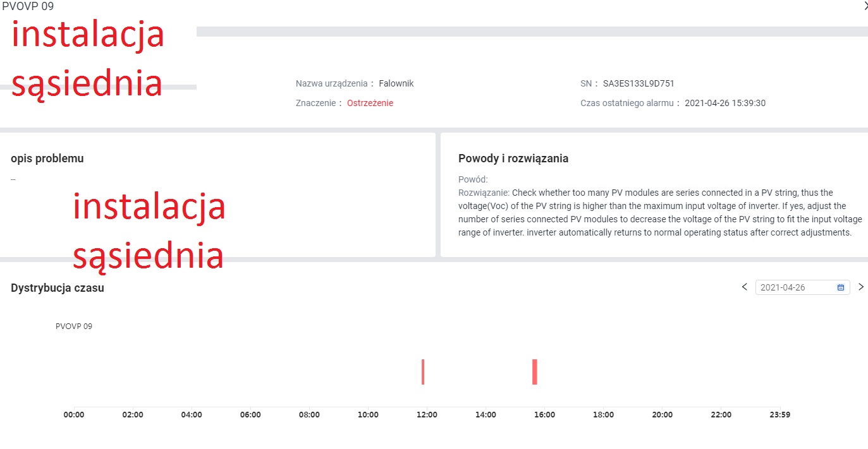The height and width of the screenshot is (449, 868).
Task: Click the opis problemu heading
Action: click(x=47, y=159)
